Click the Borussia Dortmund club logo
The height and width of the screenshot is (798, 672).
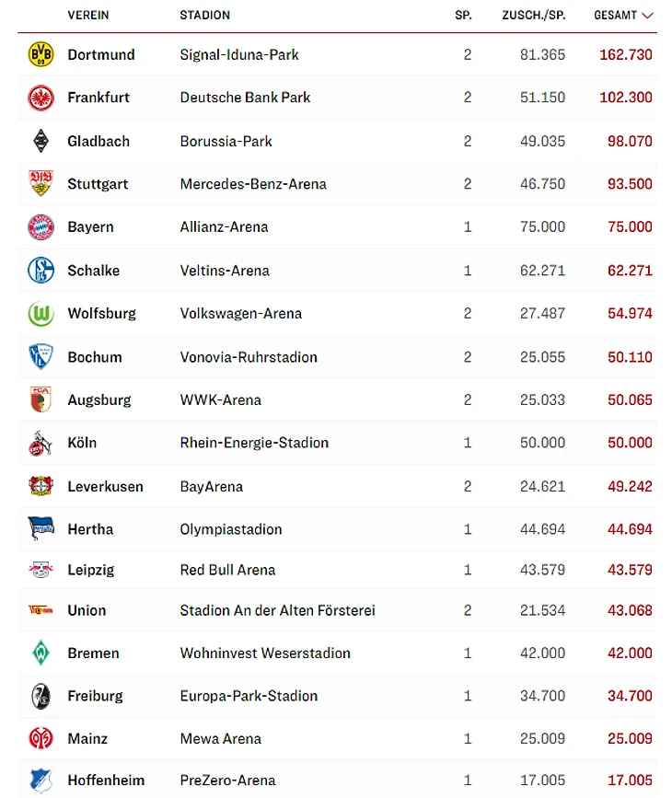pyautogui.click(x=41, y=54)
